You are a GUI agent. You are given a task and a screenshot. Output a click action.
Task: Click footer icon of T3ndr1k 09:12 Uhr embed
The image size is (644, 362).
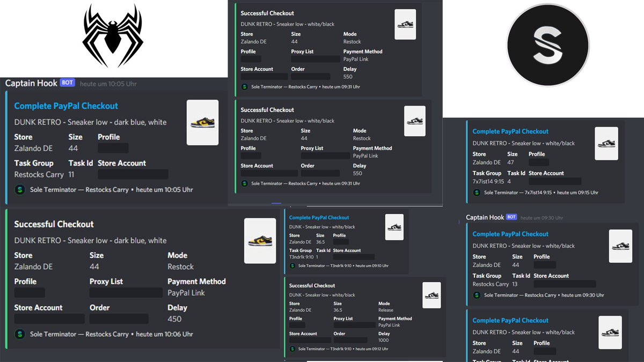pos(292,349)
